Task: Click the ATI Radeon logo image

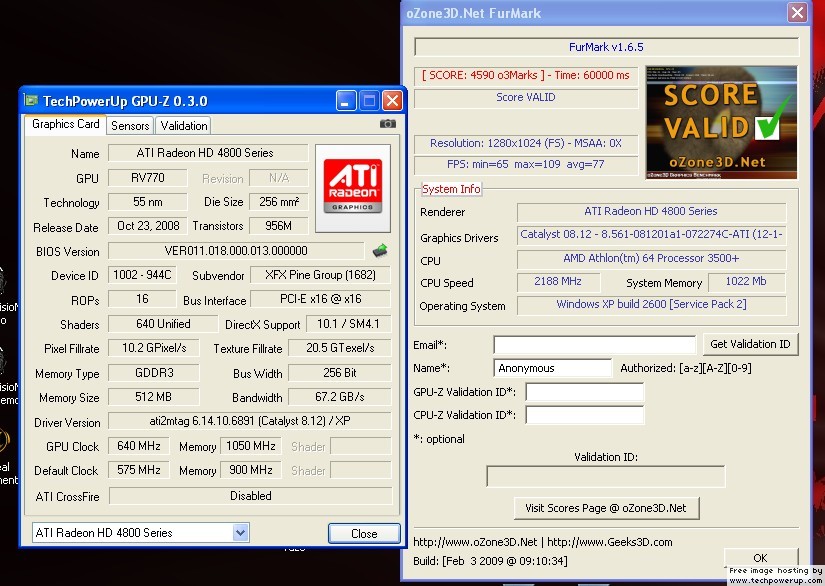Action: coord(353,188)
